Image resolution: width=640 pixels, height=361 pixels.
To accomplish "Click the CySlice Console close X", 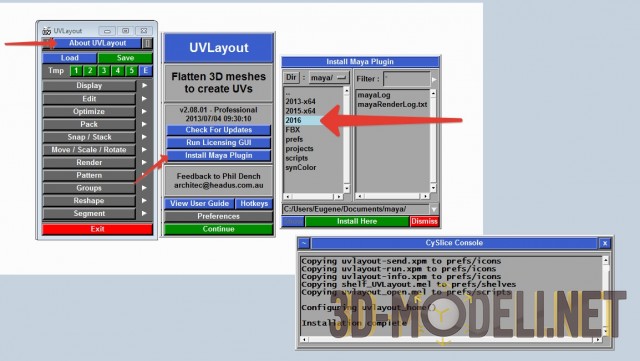I will (605, 243).
